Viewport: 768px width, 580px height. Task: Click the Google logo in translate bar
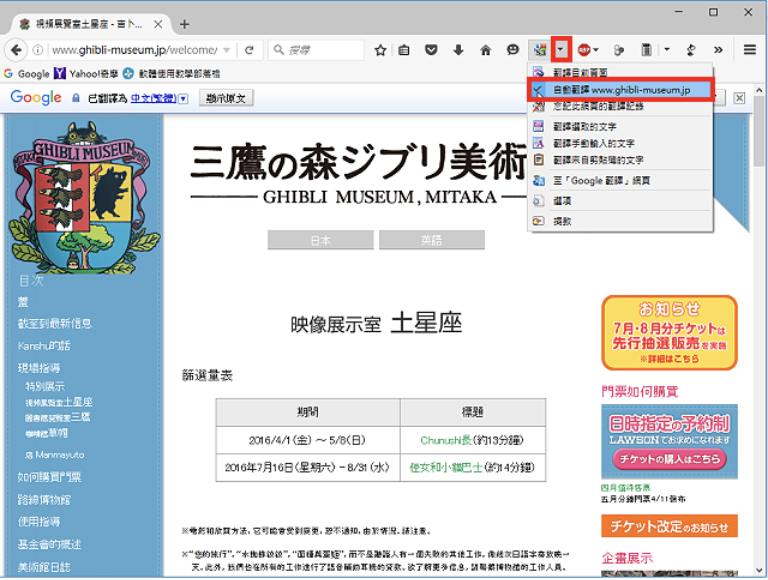[36, 97]
